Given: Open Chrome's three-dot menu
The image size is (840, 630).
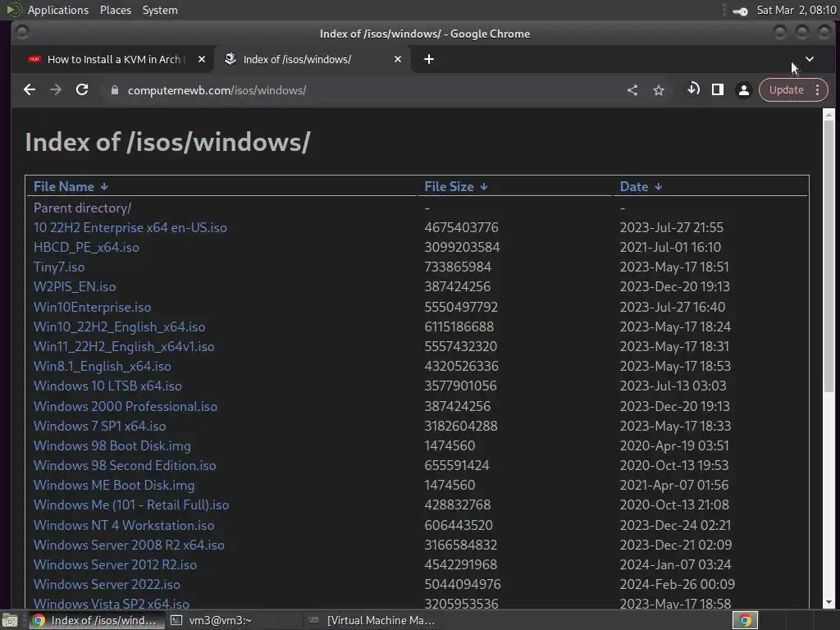Looking at the screenshot, I should [x=818, y=90].
